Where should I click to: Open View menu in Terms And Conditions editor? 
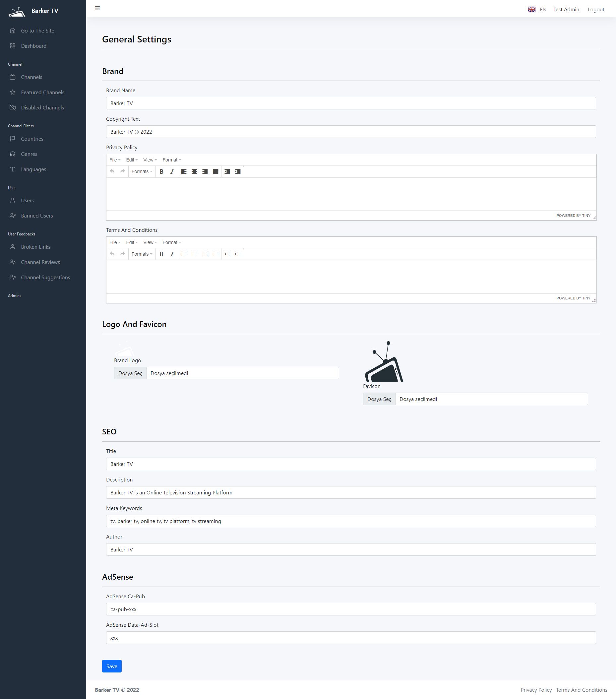pos(150,242)
